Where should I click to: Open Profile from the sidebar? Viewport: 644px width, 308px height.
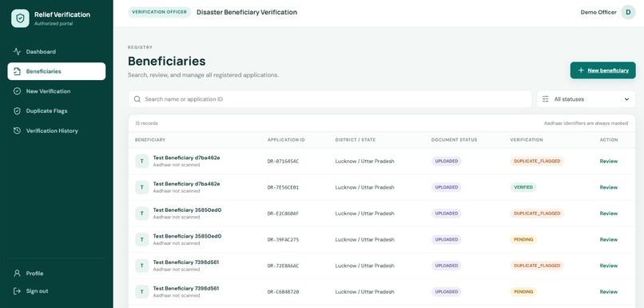56,274
